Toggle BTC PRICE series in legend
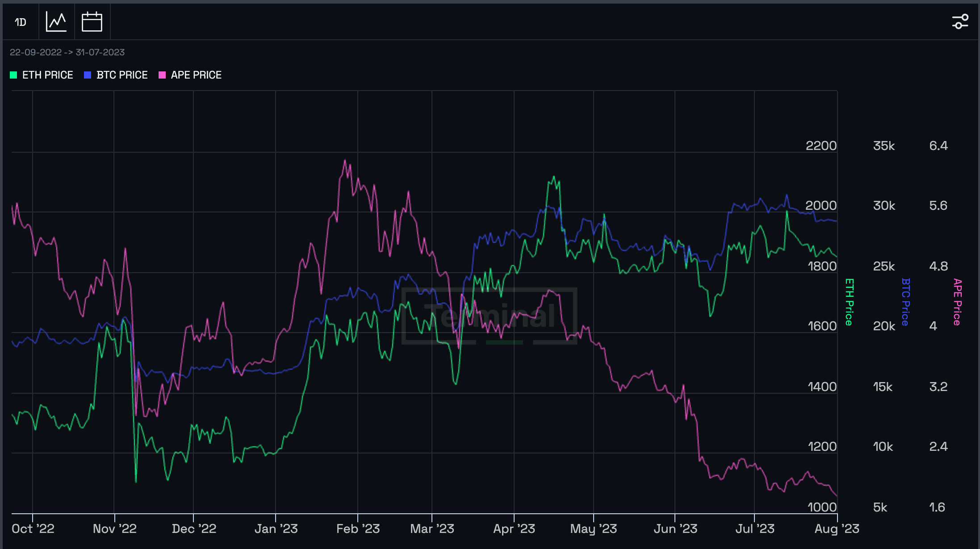The image size is (980, 549). click(116, 75)
